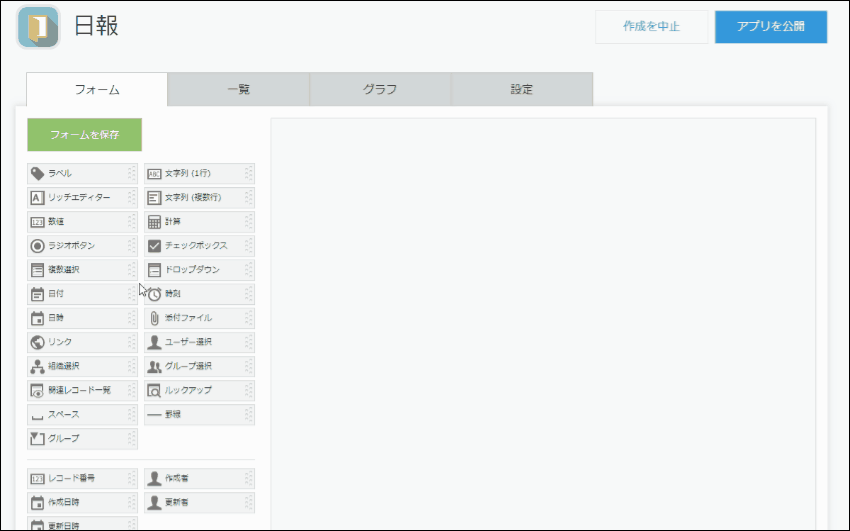850x531 pixels.
Task: Choose the グループ field element
Action: [x=82, y=438]
